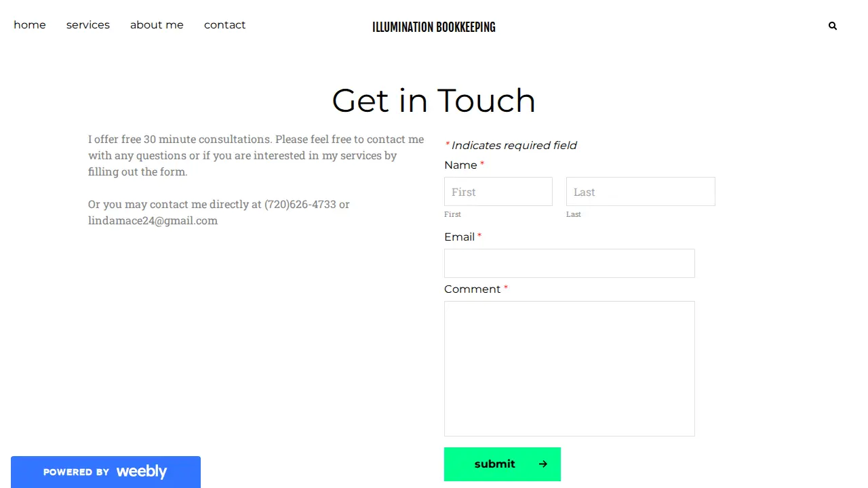Click the Illumination Bookkeeping site title
Image resolution: width=868 pixels, height=488 pixels.
point(434,27)
